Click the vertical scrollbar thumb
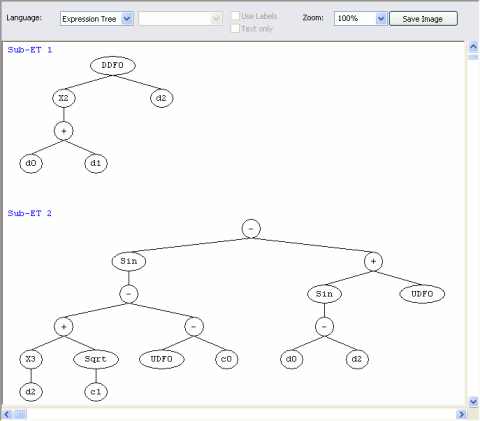Viewport: 480px width, 421px height. (473, 57)
